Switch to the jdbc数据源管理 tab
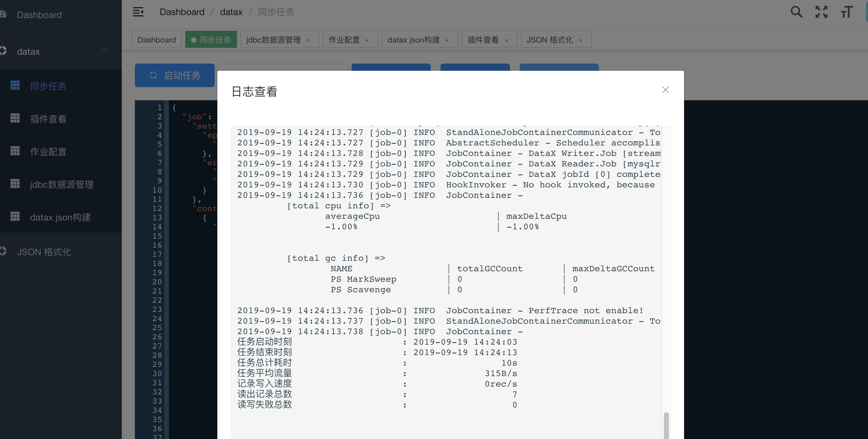The height and width of the screenshot is (439, 868). tap(273, 40)
